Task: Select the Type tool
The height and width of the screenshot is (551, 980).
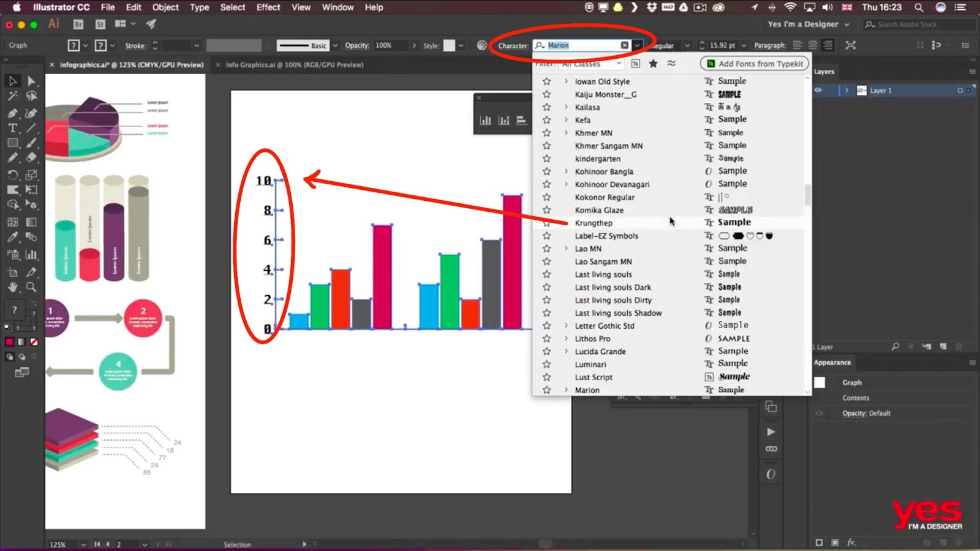Action: pyautogui.click(x=12, y=128)
